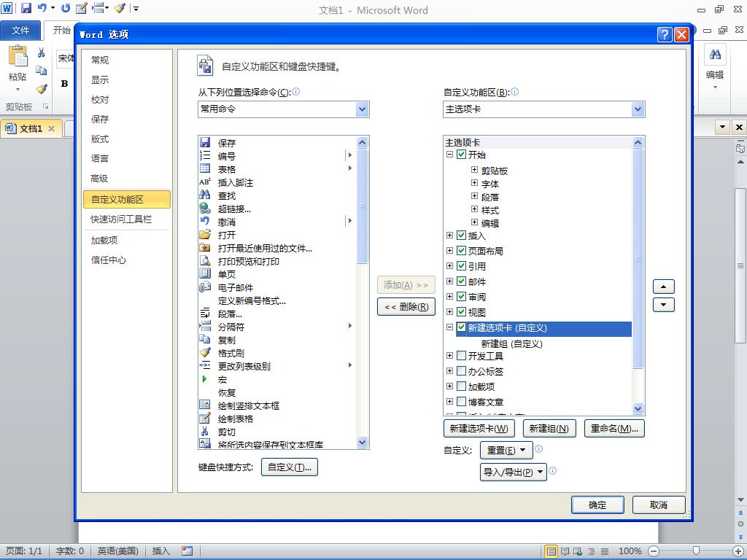The width and height of the screenshot is (747, 560).
Task: Enable the 开发工具 checkbox
Action: point(461,356)
